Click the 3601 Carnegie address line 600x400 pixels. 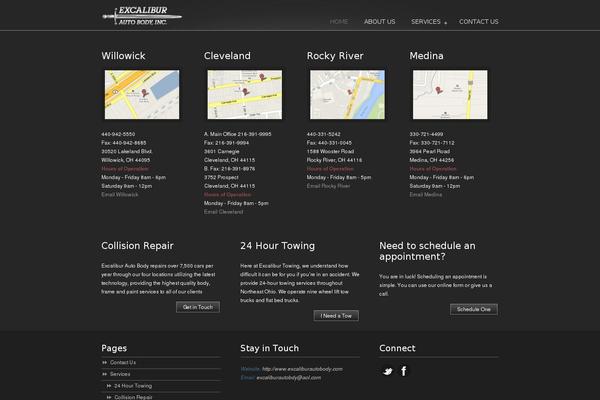click(x=222, y=152)
